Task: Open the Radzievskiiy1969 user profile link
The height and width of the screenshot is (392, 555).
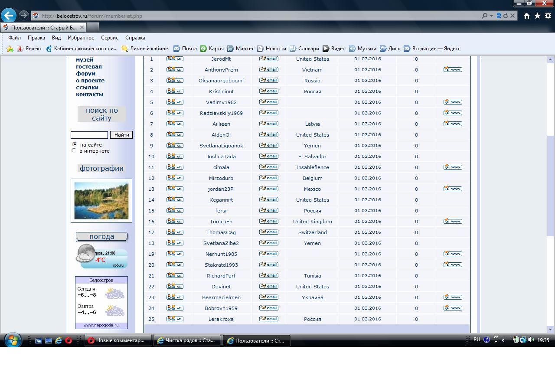Action: point(221,113)
